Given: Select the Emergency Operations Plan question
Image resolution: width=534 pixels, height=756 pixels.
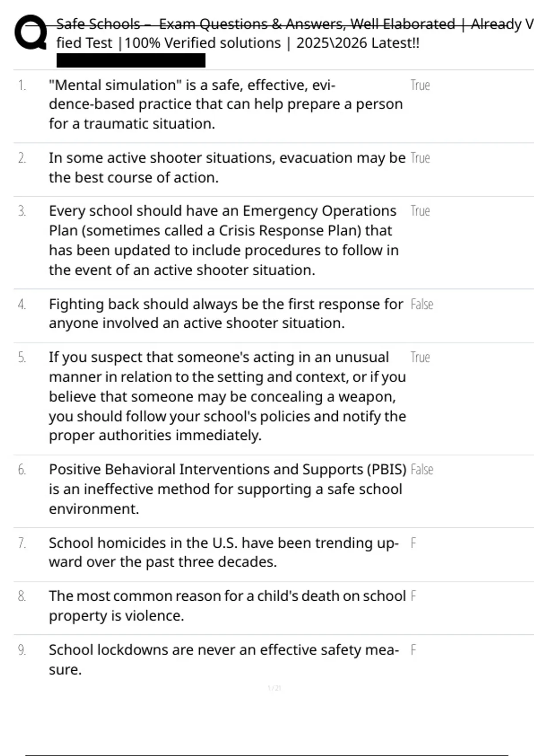Looking at the screenshot, I should 224,240.
